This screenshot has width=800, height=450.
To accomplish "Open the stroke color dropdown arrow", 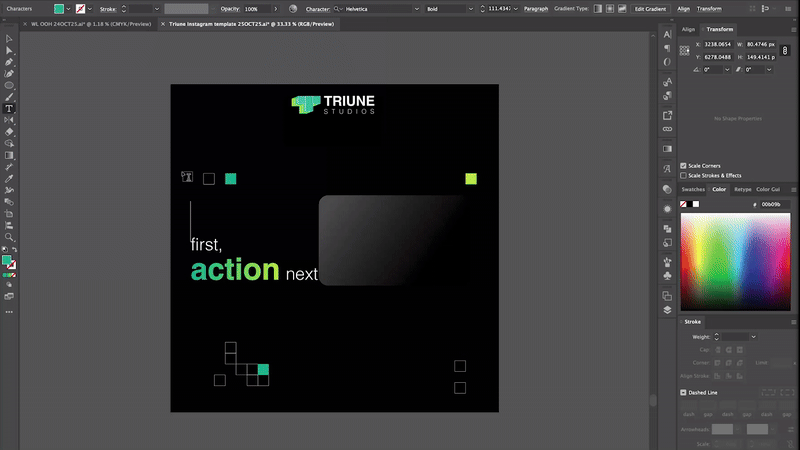I will (90, 9).
